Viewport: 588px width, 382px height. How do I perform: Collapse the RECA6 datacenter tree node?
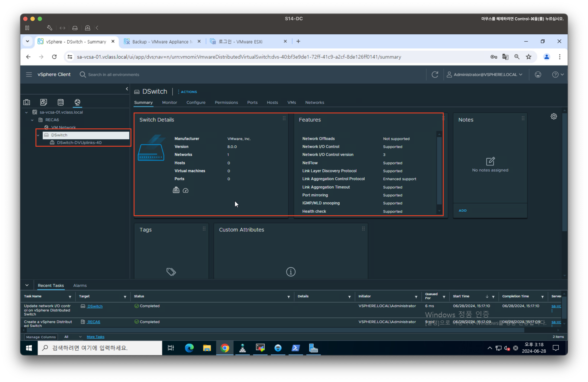(32, 120)
